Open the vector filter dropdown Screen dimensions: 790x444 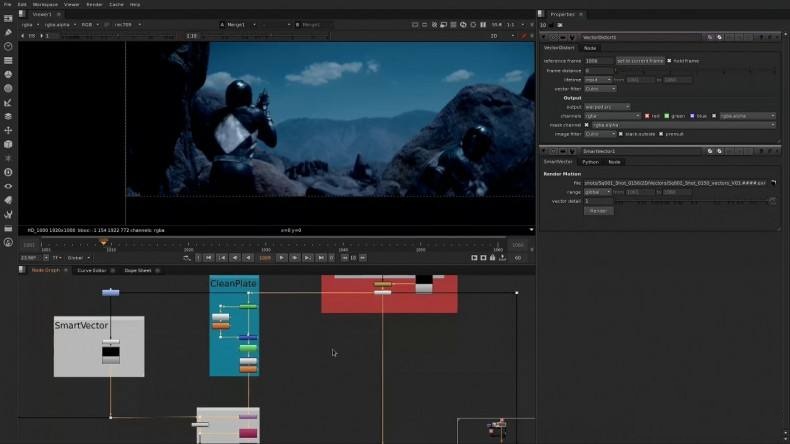coord(599,88)
